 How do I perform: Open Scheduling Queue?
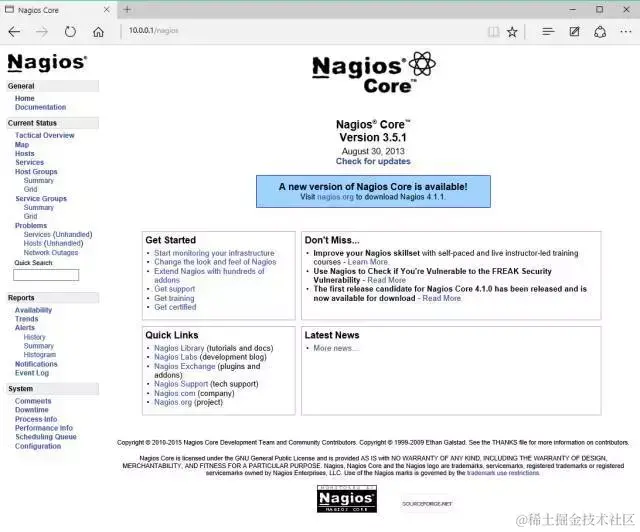(x=46, y=436)
